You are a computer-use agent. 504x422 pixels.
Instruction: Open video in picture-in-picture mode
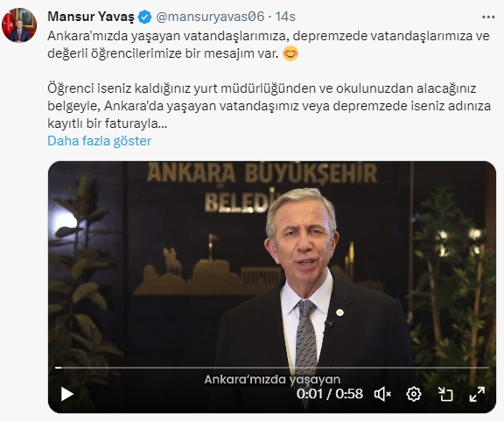pos(446,394)
